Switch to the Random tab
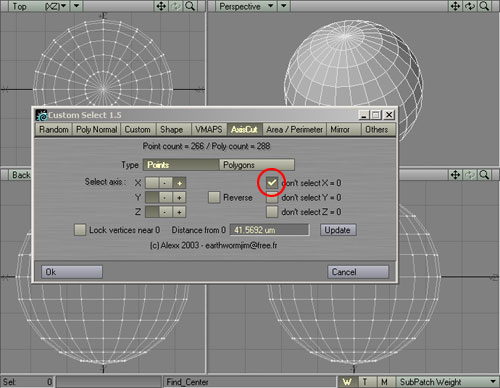This screenshot has height=388, width=500. 54,129
